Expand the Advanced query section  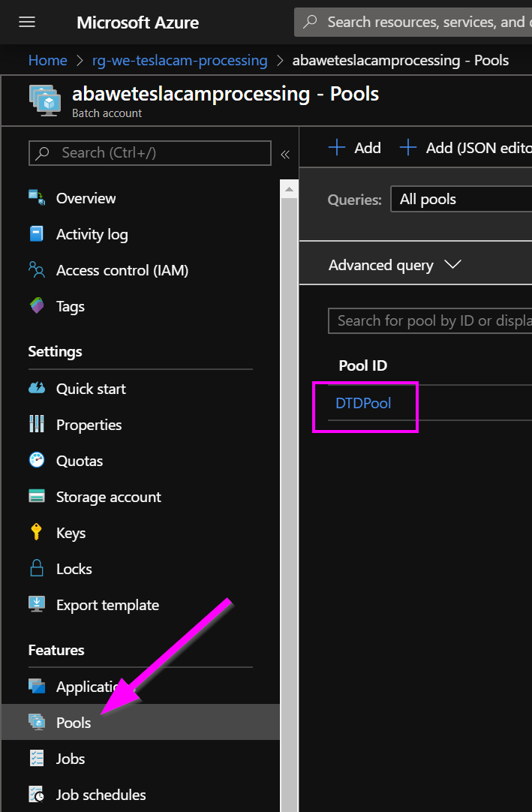pyautogui.click(x=395, y=265)
